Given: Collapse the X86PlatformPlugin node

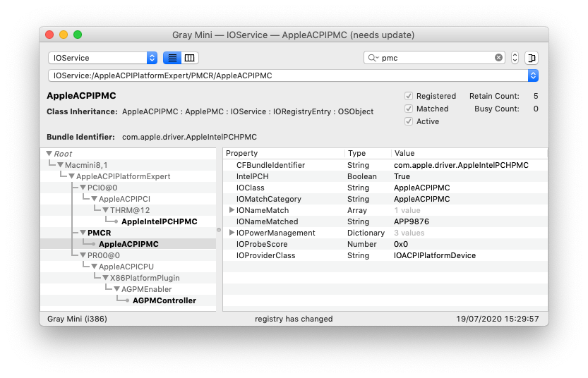Looking at the screenshot, I should tap(105, 278).
